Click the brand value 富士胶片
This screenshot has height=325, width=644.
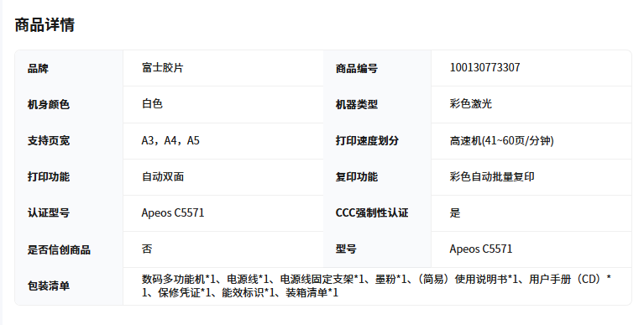click(162, 68)
